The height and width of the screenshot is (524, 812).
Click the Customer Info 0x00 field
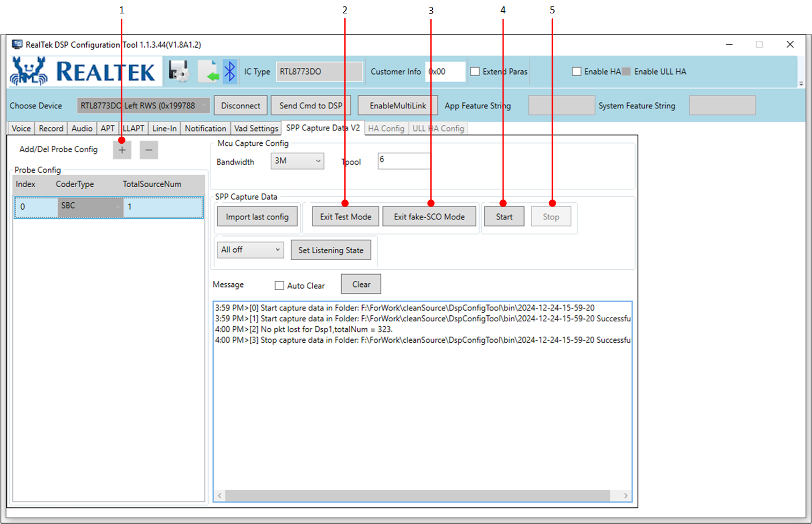click(445, 71)
